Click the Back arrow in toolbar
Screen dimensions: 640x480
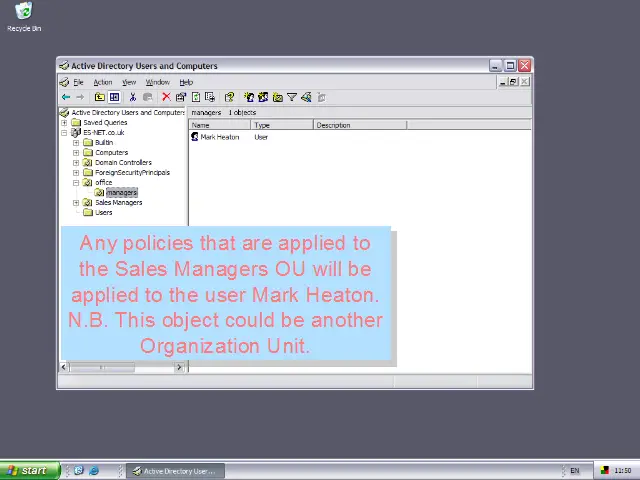(x=66, y=97)
